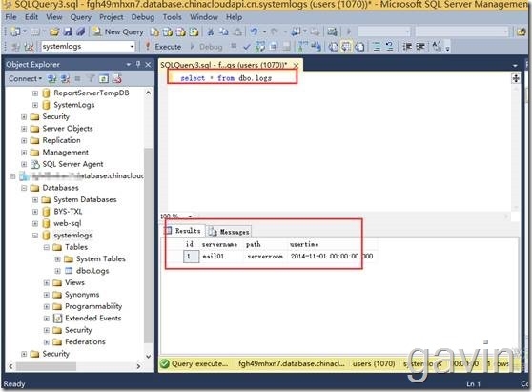Screen dimensions: 532x392
Task: Click the Change Connection icon beside database dropdown
Action: point(29,47)
